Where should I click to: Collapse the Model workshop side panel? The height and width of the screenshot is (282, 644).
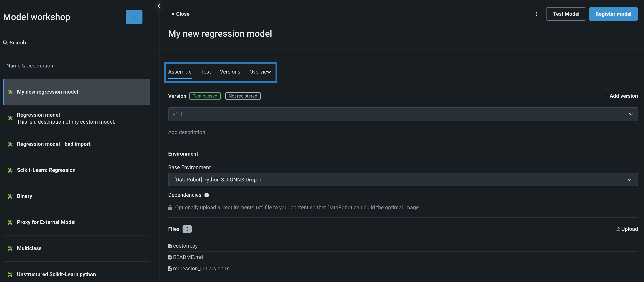[159, 6]
